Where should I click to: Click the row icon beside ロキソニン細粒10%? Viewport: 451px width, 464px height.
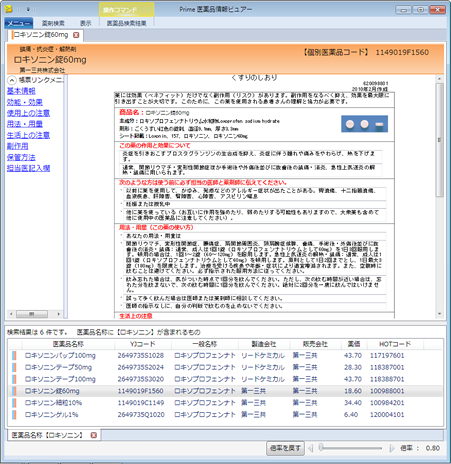[14, 403]
